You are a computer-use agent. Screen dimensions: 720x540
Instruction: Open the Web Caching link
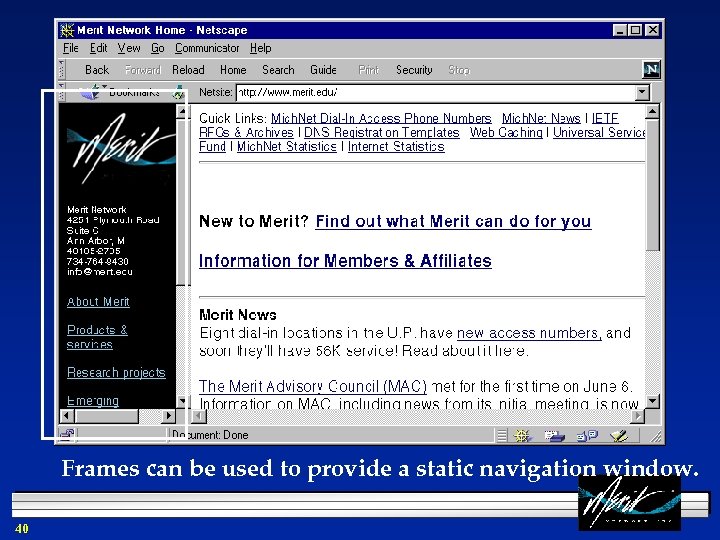click(x=506, y=133)
